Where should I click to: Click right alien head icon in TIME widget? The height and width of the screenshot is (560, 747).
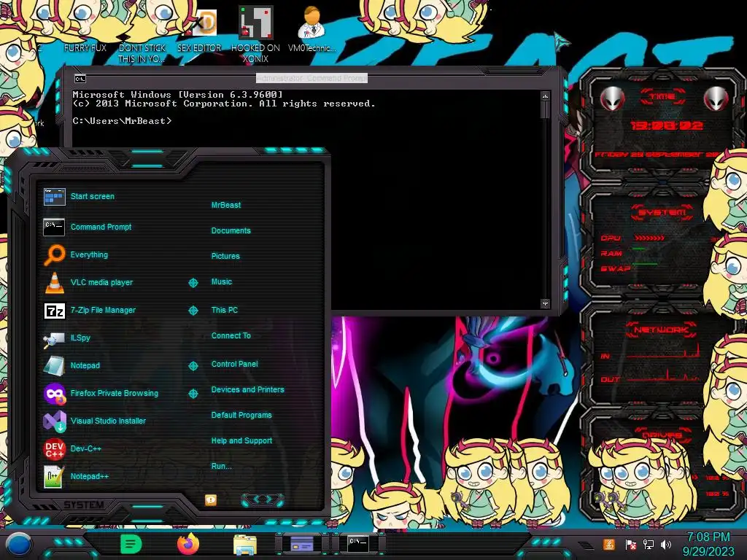[716, 99]
